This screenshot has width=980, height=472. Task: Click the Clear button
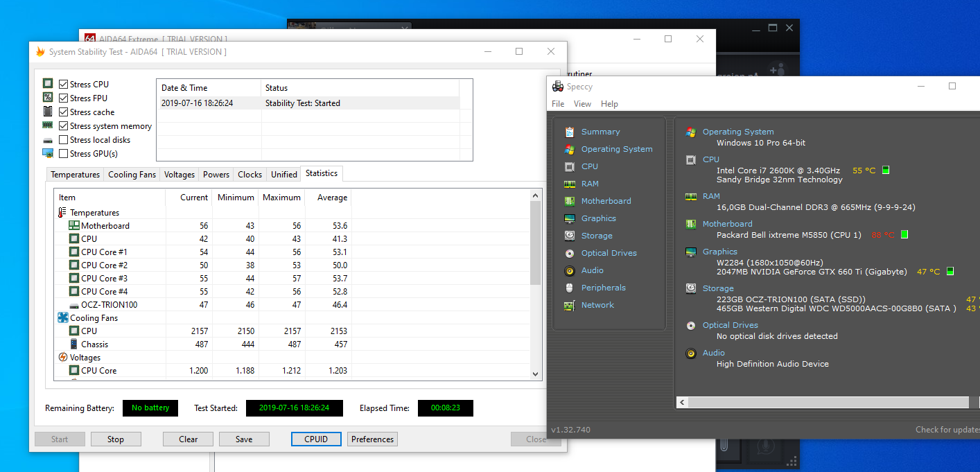click(x=188, y=439)
